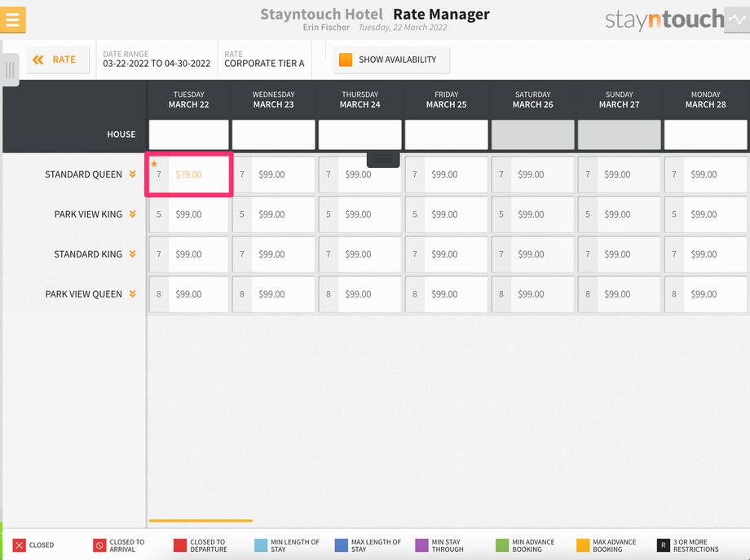Open Park View Queen $99.00 rate on March 26

coord(533,294)
